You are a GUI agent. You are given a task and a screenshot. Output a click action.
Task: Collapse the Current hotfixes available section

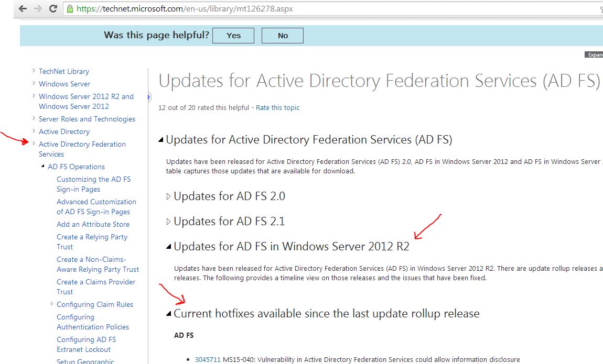click(x=168, y=314)
